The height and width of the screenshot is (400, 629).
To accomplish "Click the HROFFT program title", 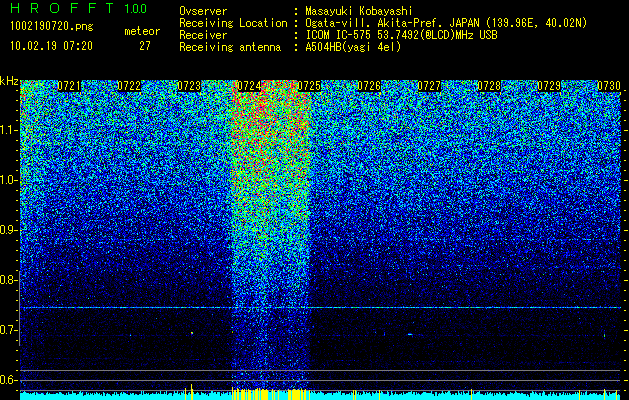I will click(x=62, y=8).
